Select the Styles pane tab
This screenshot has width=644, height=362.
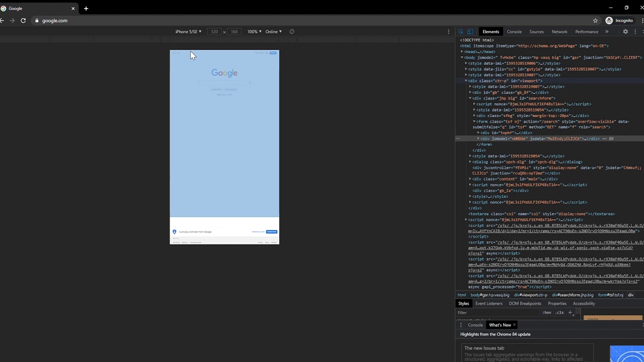(463, 304)
